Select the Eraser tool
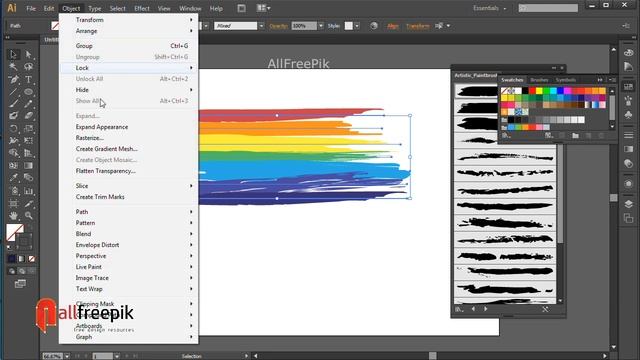The height and width of the screenshot is (360, 640). 28,116
